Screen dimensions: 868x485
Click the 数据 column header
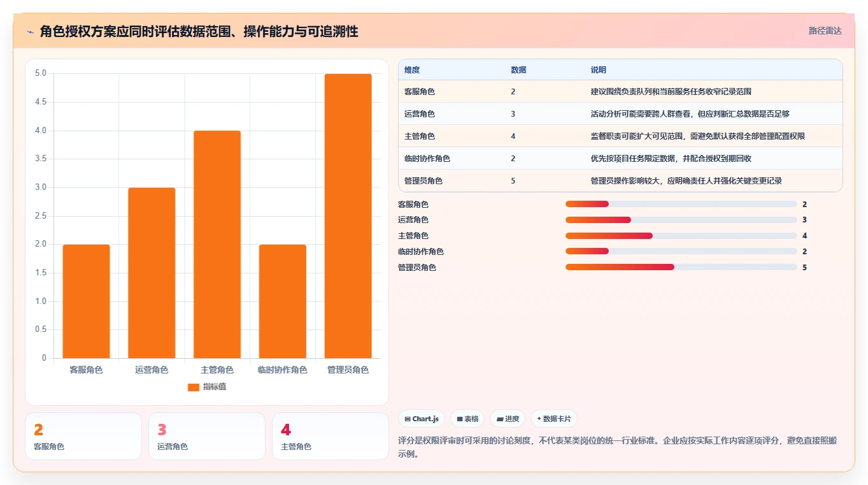click(x=518, y=70)
